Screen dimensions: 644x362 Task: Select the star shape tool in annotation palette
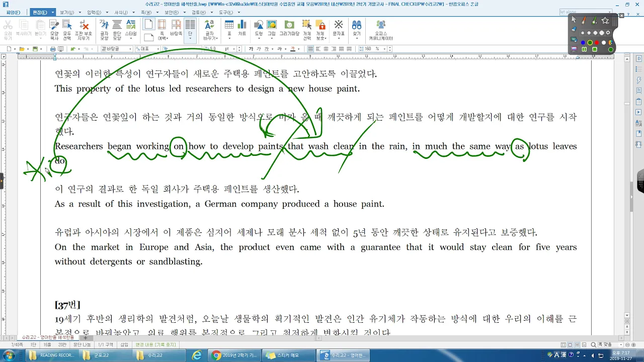(605, 21)
